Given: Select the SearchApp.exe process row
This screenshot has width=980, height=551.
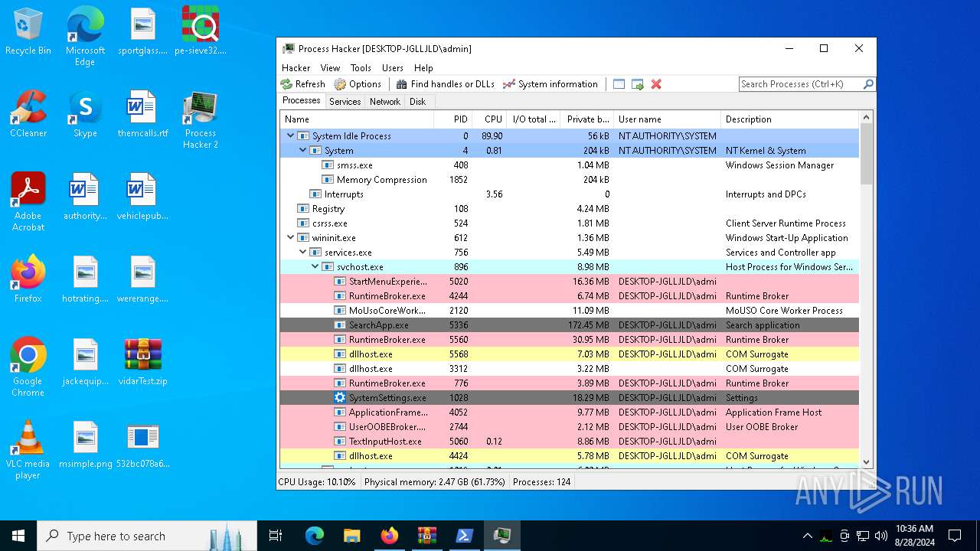Looking at the screenshot, I should tap(570, 325).
